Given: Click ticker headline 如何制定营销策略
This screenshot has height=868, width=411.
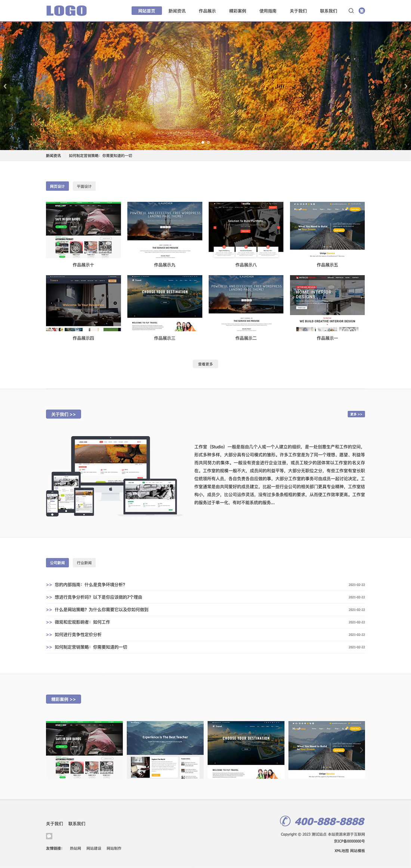Looking at the screenshot, I should (x=101, y=156).
